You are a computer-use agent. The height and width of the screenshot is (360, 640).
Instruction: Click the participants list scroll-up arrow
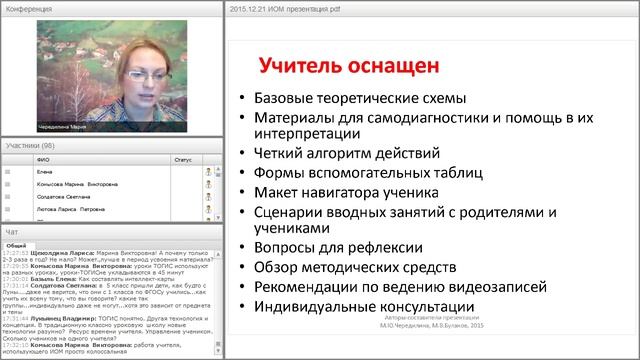[x=218, y=168]
